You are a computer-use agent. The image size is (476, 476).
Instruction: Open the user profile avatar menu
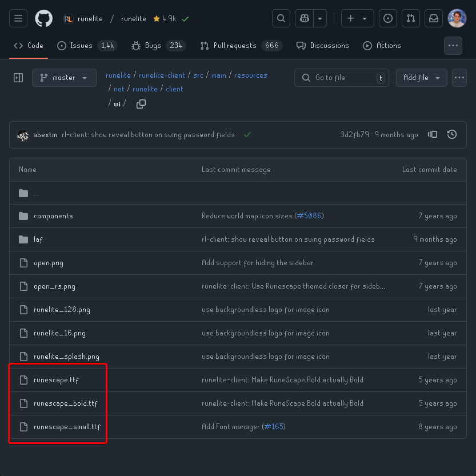(457, 19)
